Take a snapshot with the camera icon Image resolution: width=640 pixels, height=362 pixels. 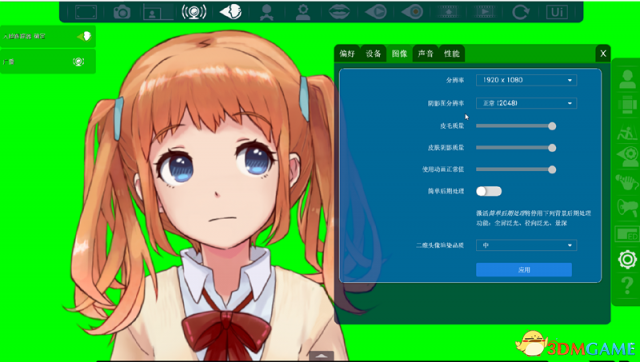(x=122, y=12)
